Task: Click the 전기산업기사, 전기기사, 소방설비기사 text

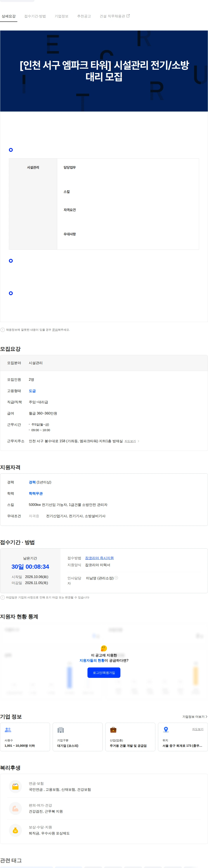Action: 76,516
